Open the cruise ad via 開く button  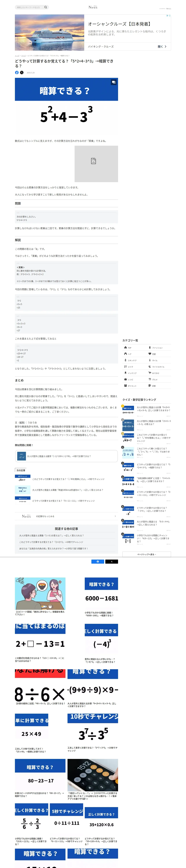[x=162, y=46]
